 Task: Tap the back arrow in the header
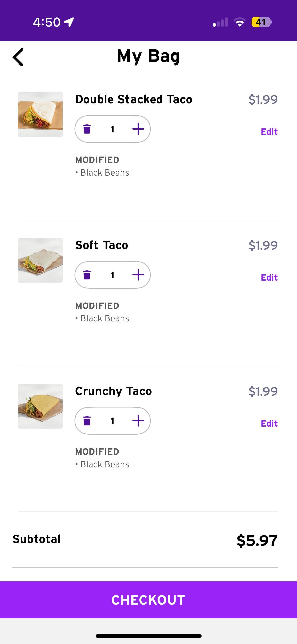point(18,57)
